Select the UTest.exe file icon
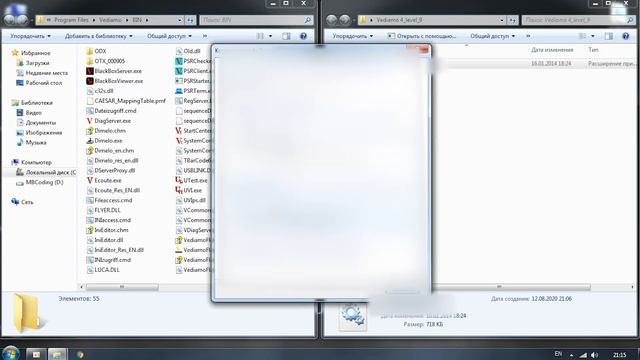This screenshot has width=640, height=360. pyautogui.click(x=179, y=180)
